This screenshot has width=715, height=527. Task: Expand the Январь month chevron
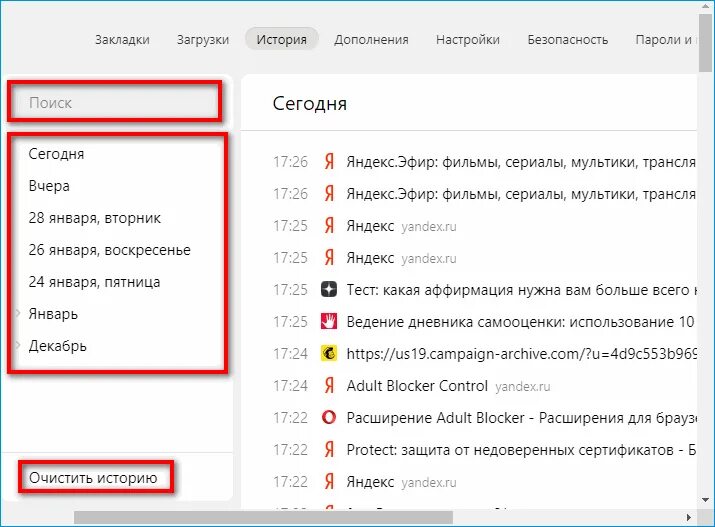[18, 314]
